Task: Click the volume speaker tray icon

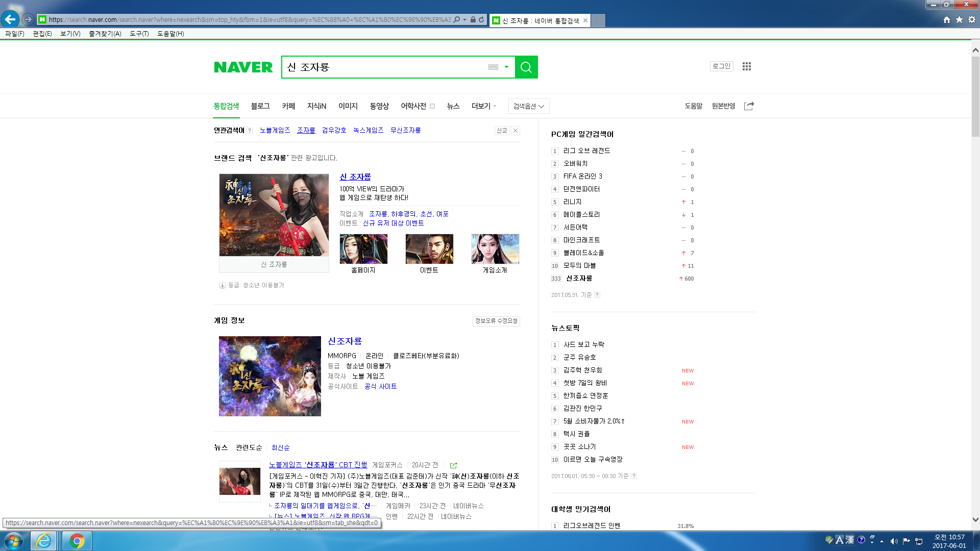Action: tap(894, 541)
